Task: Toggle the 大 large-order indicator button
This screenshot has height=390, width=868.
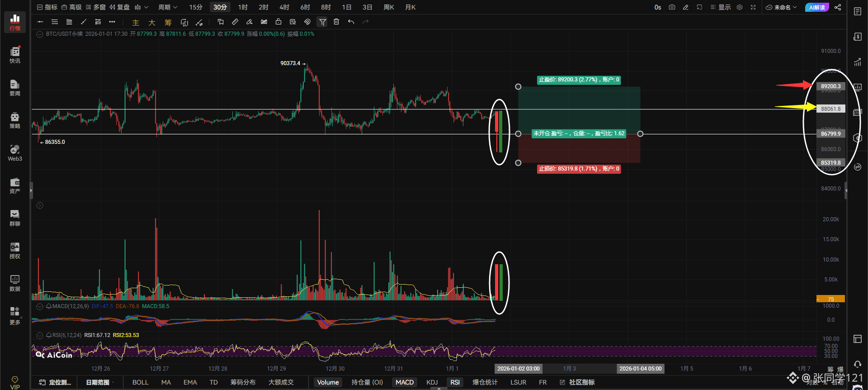Action: [x=152, y=22]
